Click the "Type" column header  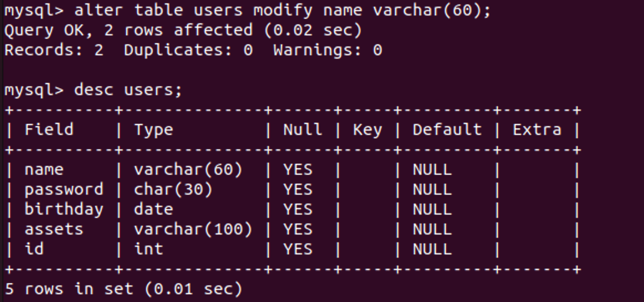[x=153, y=130]
